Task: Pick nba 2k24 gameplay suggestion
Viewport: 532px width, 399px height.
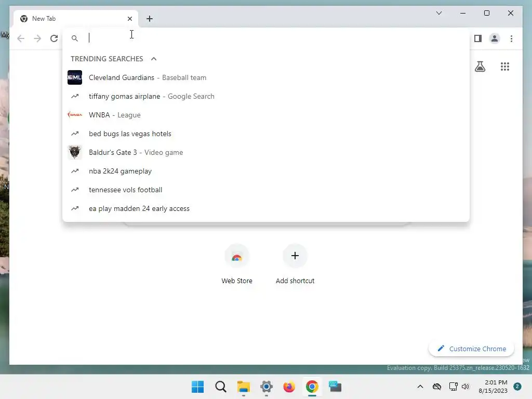Action: click(x=265, y=171)
